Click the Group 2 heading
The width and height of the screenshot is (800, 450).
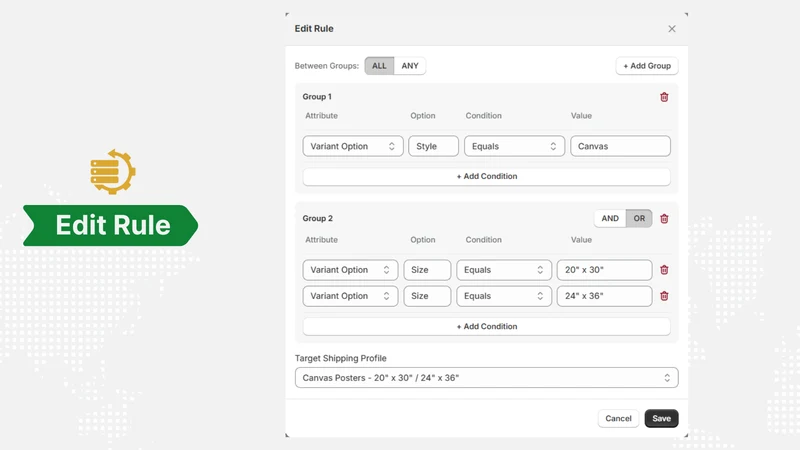click(x=317, y=218)
